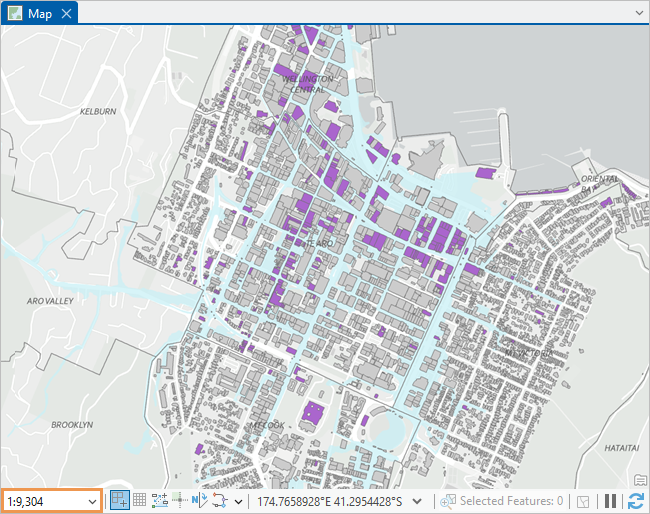The image size is (650, 514).
Task: Close the Map tab
Action: point(66,13)
